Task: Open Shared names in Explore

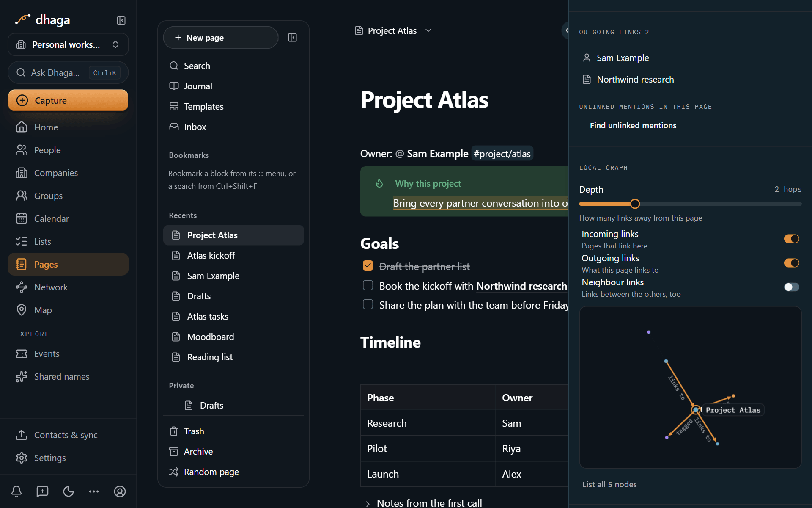Action: [68, 376]
